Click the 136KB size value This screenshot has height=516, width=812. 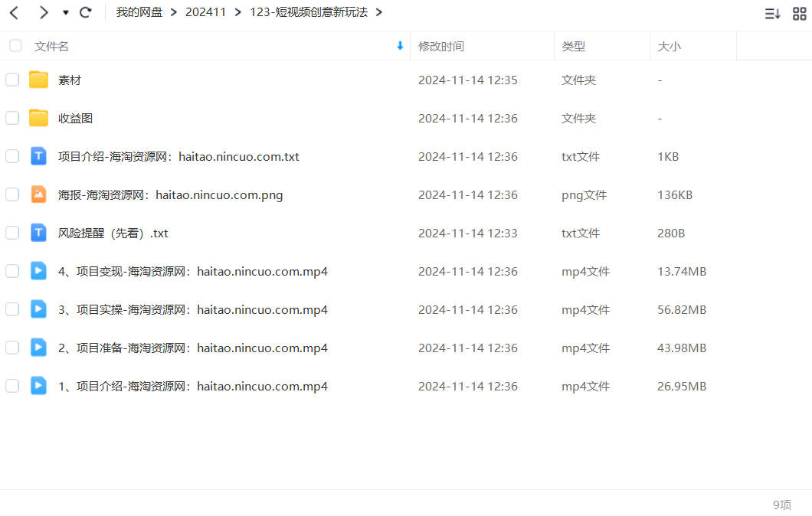click(675, 195)
